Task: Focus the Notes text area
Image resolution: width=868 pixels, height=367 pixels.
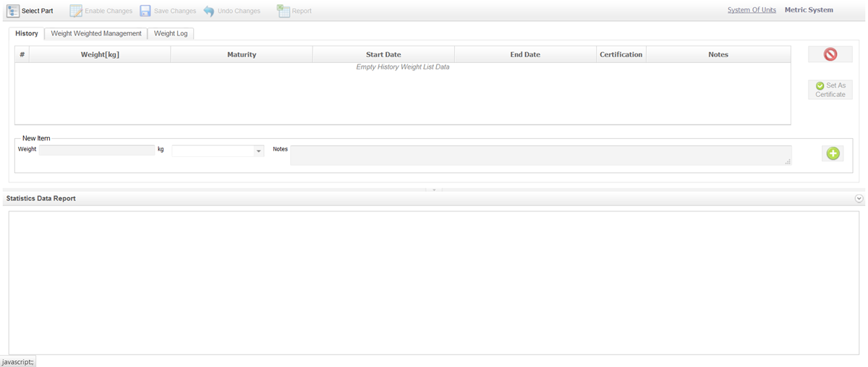Action: pos(541,155)
